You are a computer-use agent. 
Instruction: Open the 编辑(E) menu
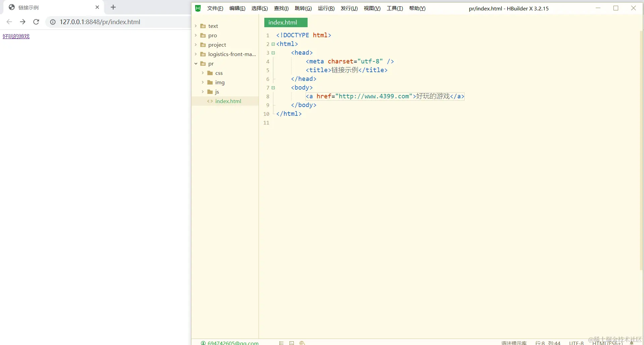pos(237,8)
